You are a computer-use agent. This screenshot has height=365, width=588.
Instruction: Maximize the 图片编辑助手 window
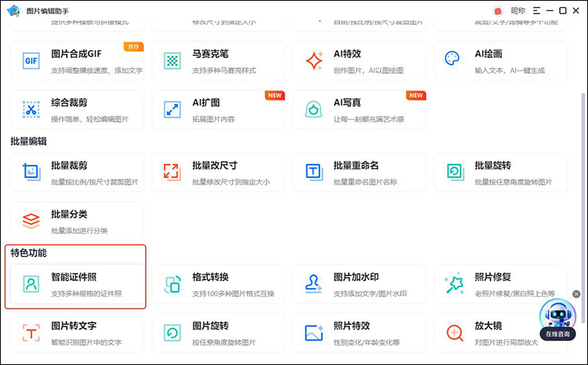563,11
